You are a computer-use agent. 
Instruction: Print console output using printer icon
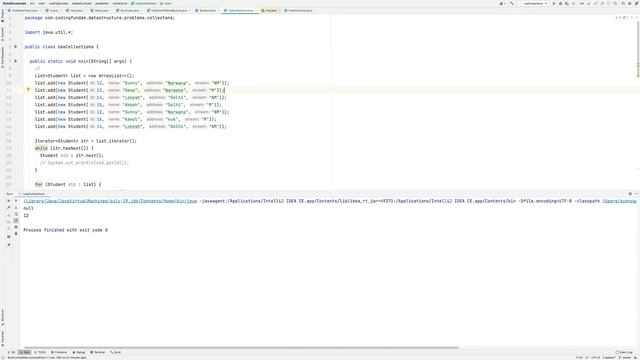16,227
